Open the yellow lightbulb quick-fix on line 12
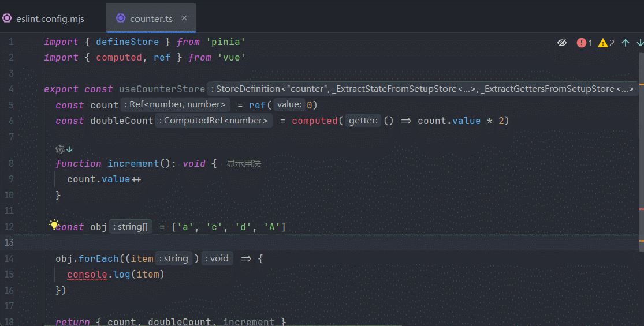 point(54,224)
